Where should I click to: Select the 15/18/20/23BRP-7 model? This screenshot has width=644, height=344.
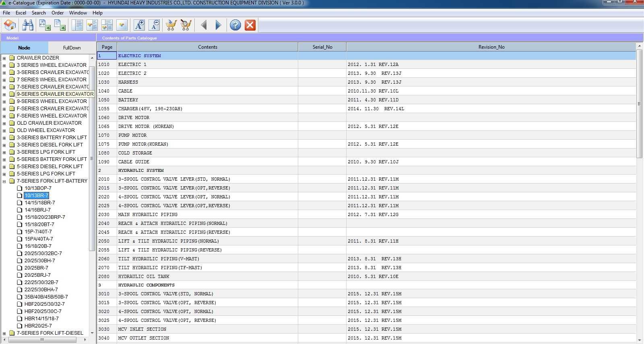(45, 217)
